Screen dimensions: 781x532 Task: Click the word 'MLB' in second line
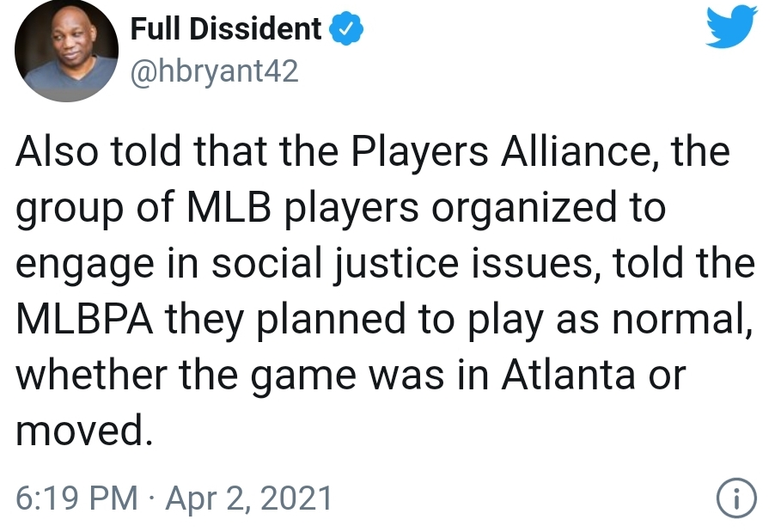pyautogui.click(x=229, y=207)
